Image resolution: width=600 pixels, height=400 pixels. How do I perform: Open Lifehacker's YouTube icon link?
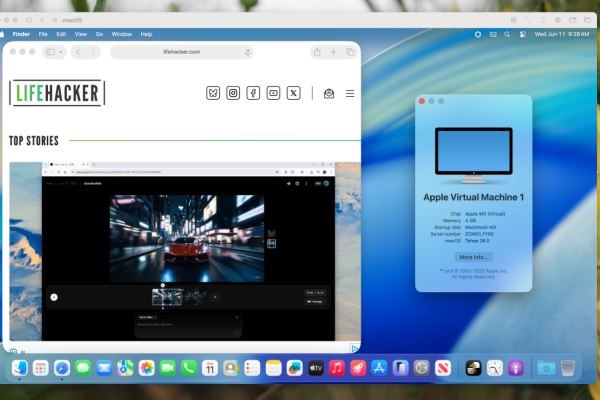(x=273, y=93)
